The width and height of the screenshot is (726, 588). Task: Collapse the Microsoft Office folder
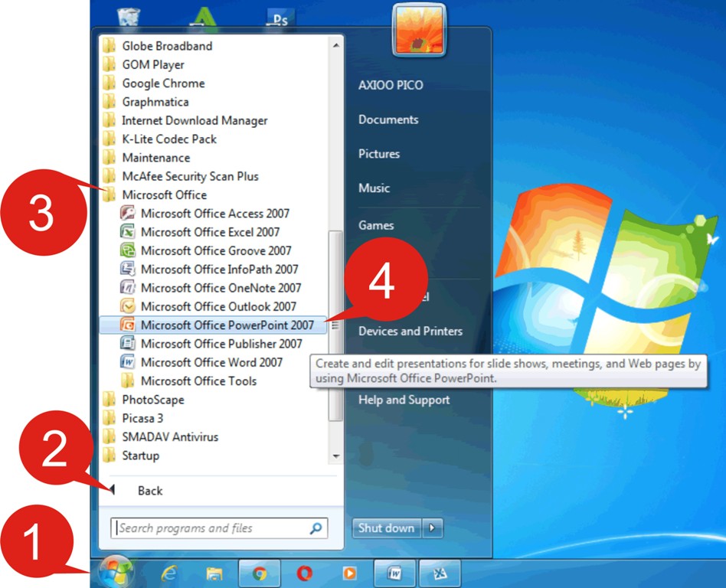pos(155,195)
